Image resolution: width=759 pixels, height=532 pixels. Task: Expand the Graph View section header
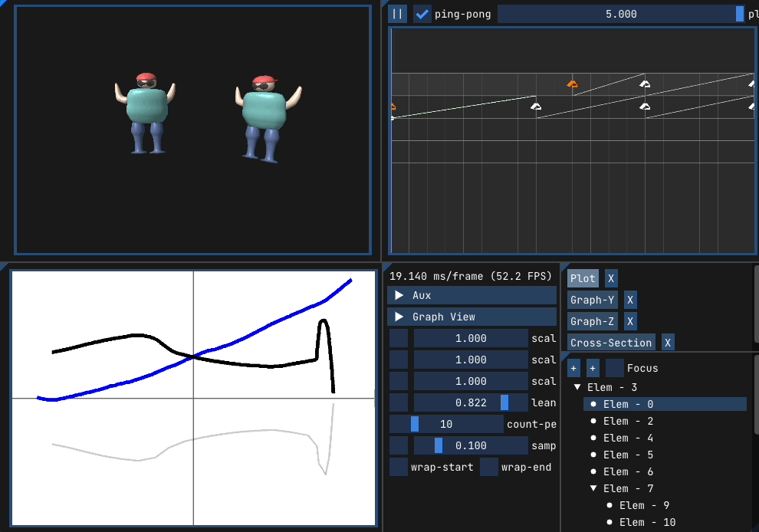click(472, 317)
